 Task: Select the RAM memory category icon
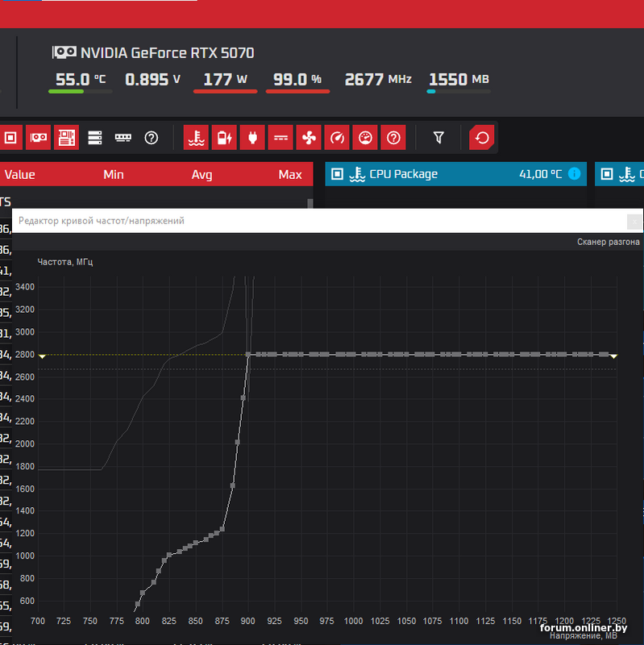(123, 138)
